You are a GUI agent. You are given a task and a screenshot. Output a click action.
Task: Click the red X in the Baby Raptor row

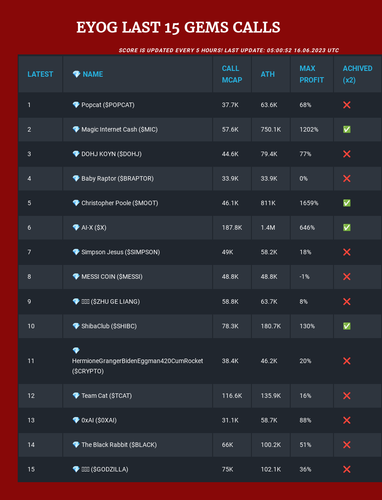click(347, 179)
